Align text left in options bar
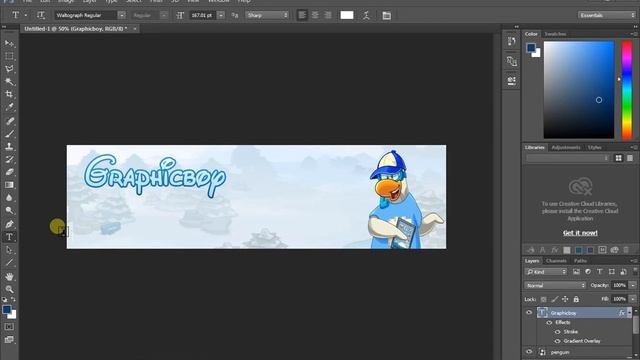This screenshot has height=360, width=640. pos(302,15)
